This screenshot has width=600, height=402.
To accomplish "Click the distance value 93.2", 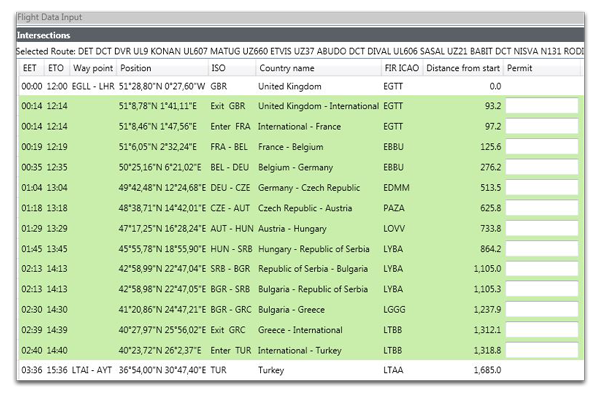I will pos(493,106).
